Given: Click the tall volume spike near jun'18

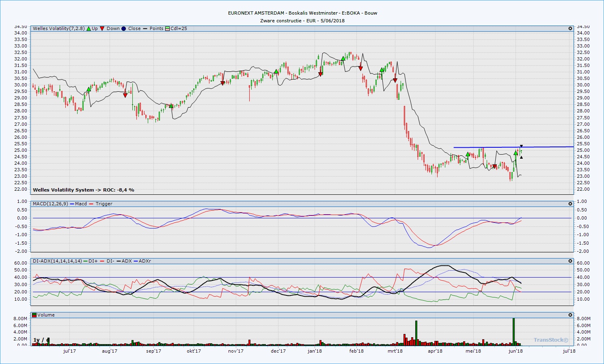Looking at the screenshot, I should (514, 332).
